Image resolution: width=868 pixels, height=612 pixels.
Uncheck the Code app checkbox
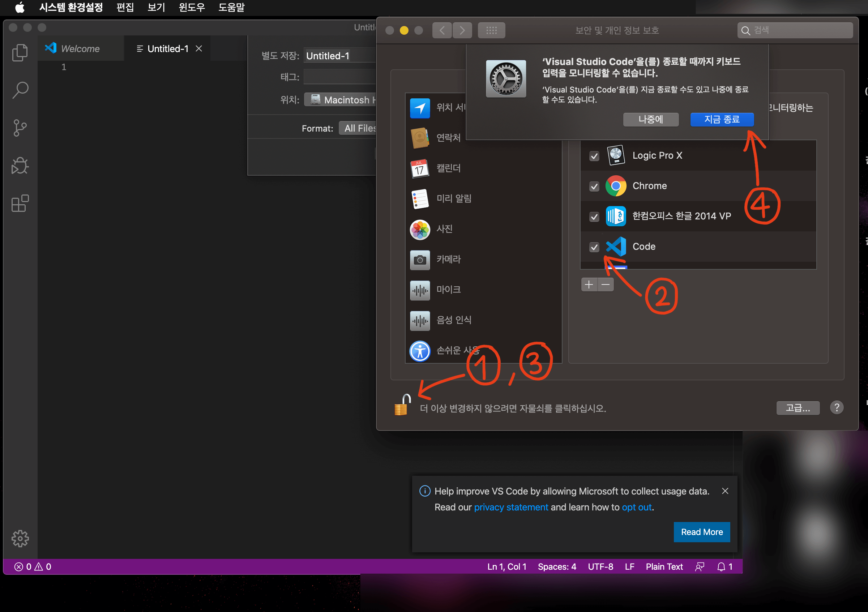594,247
